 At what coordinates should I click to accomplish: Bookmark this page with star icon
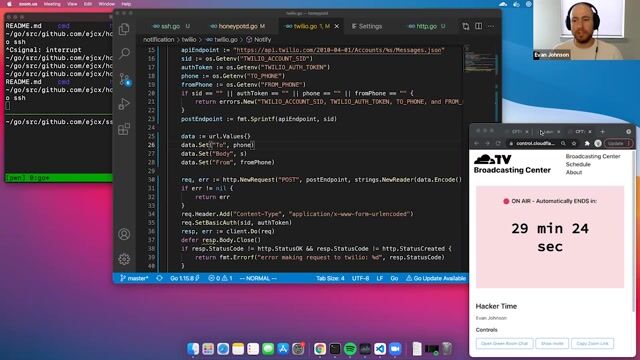coord(574,143)
